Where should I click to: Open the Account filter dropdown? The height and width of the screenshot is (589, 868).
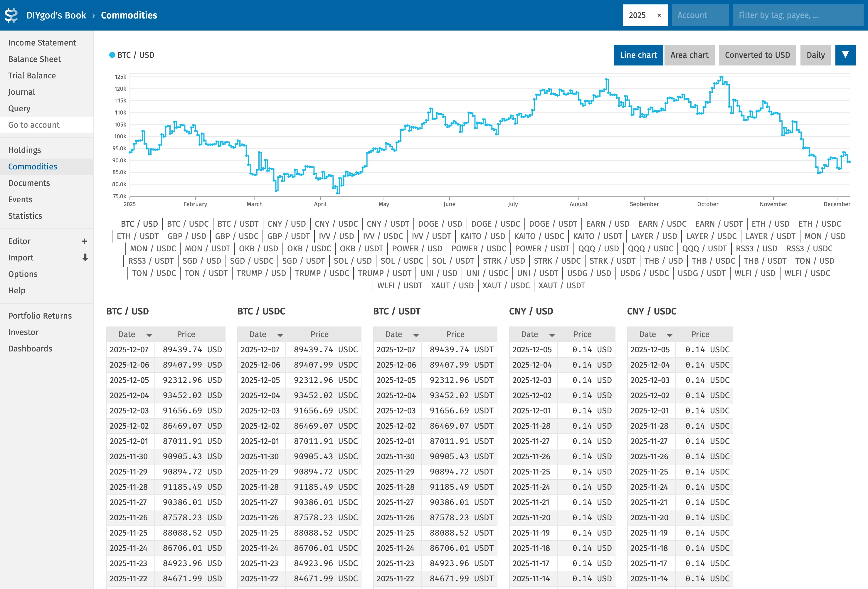(699, 15)
